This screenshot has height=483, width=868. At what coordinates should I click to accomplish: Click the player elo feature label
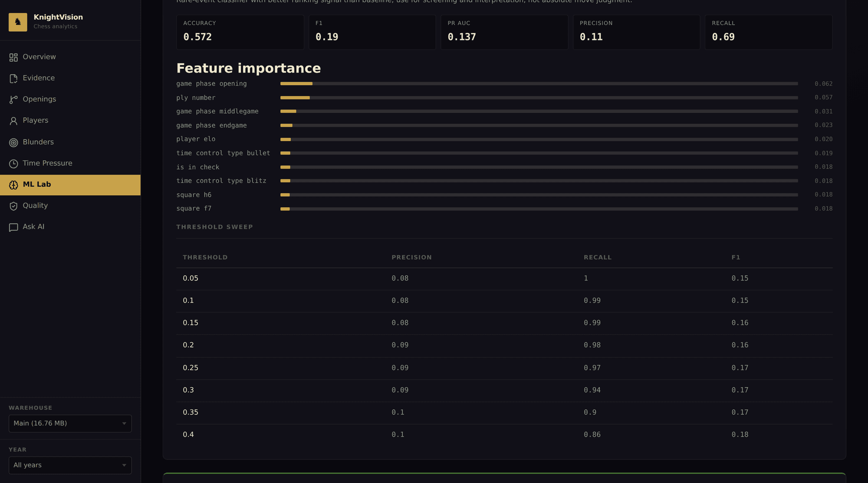click(196, 139)
